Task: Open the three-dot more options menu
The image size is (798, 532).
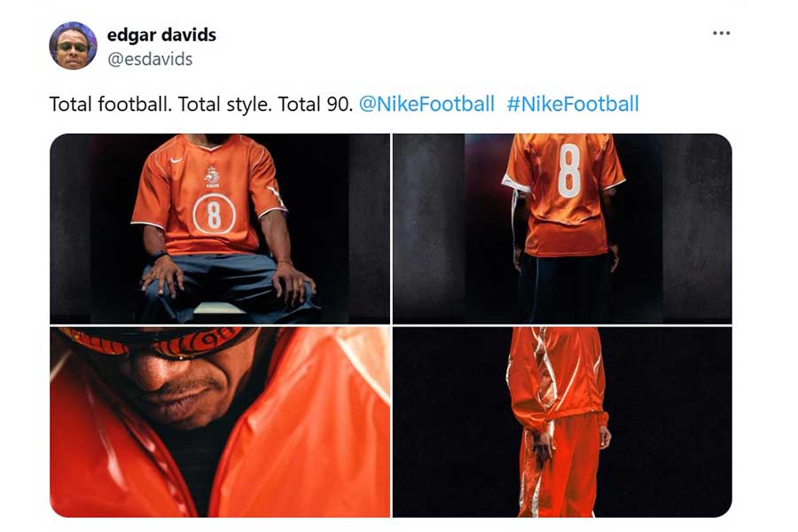Action: pyautogui.click(x=721, y=33)
